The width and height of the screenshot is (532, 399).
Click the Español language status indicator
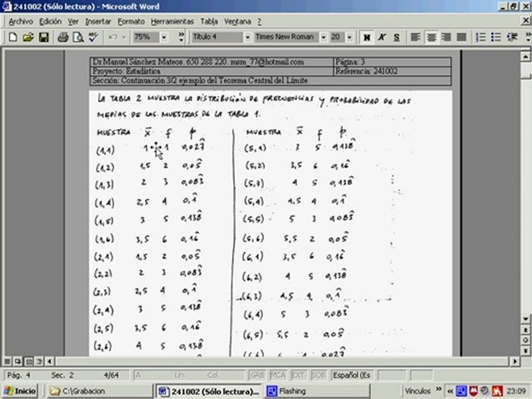point(351,375)
